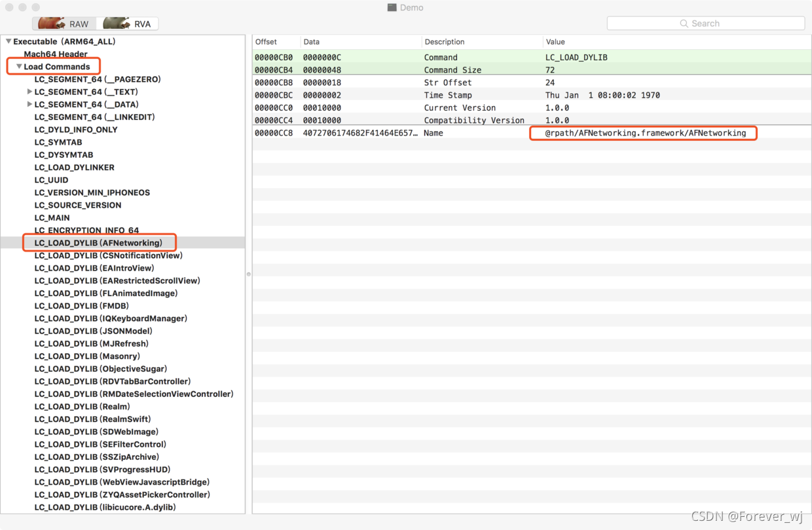Select LC_DYLD_INFO_ONLY command

tap(76, 130)
